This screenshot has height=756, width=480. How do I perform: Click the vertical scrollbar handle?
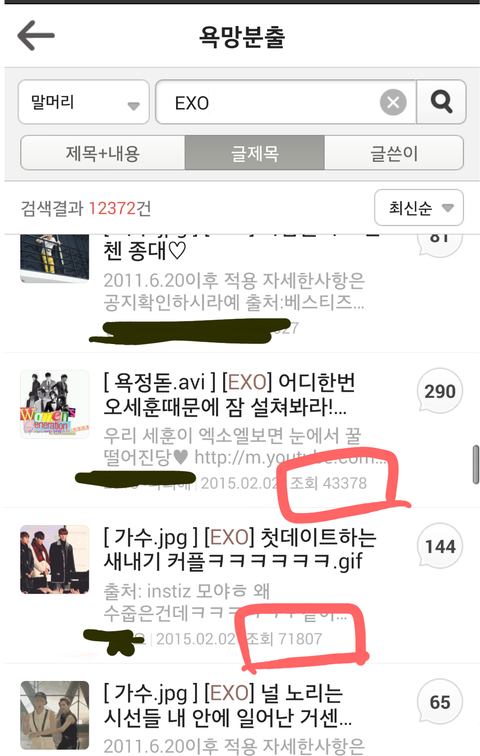pos(476,464)
